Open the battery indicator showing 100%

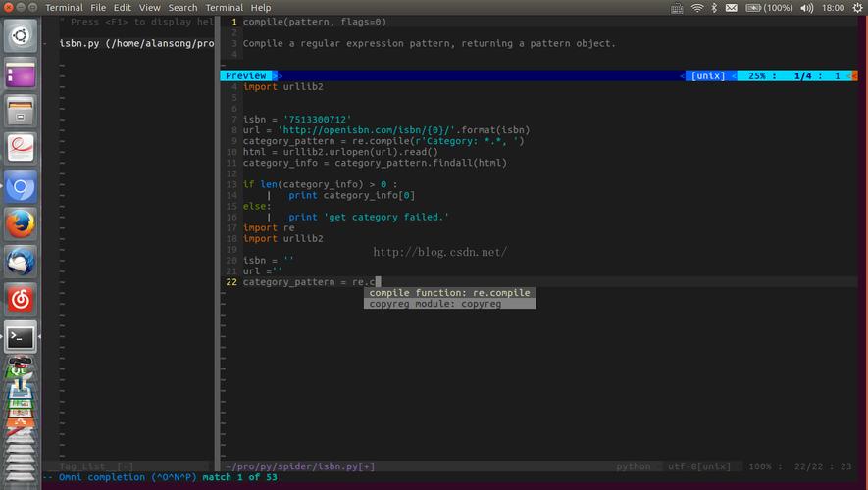(769, 8)
